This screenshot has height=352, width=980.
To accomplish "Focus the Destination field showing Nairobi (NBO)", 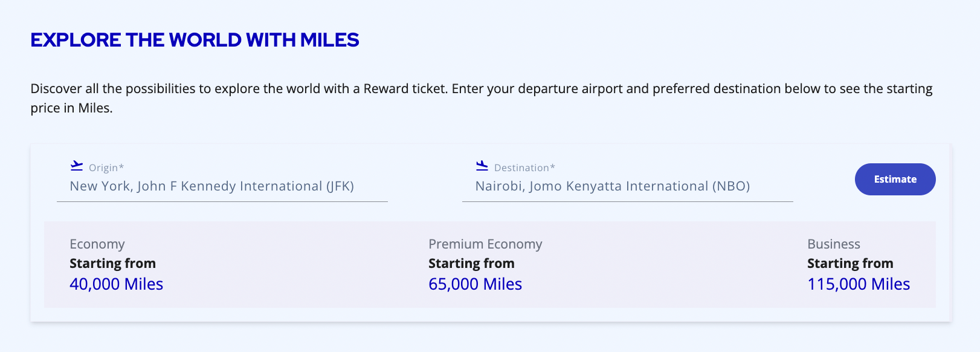I will 613,186.
